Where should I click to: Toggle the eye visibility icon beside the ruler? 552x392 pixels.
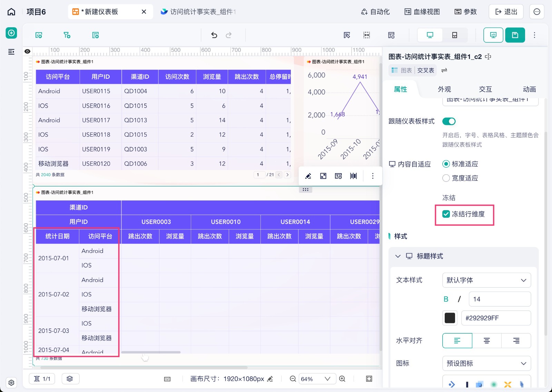click(28, 51)
